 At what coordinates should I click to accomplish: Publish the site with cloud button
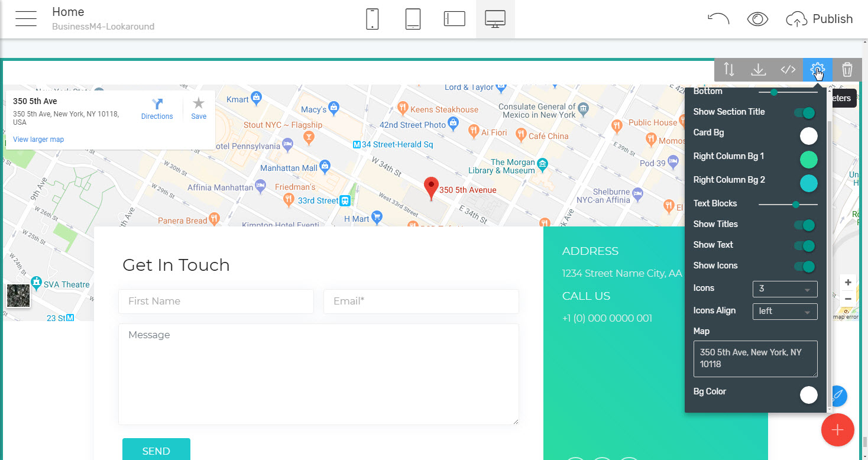(x=820, y=19)
